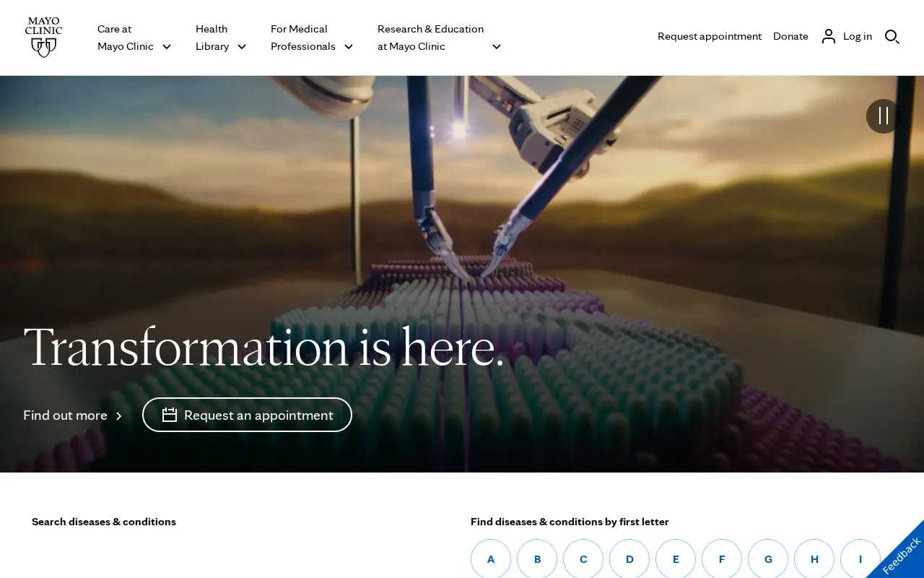Browse diseases starting with letter B
The image size is (924, 578).
click(537, 559)
